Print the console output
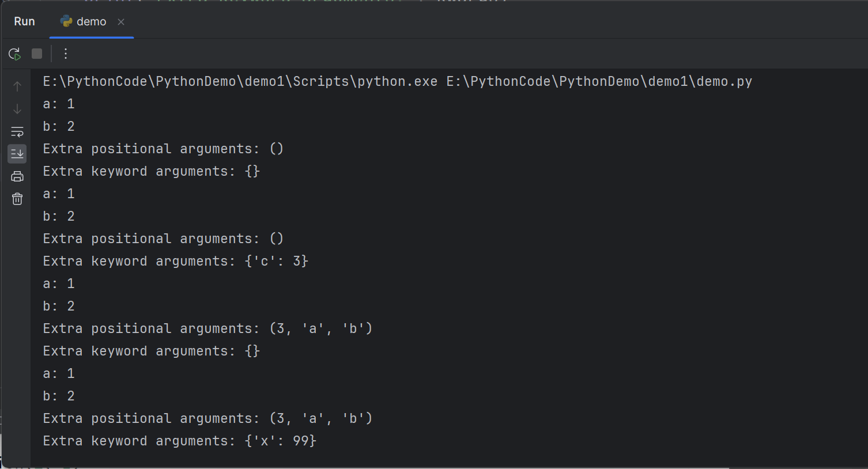The width and height of the screenshot is (868, 469). [x=17, y=176]
